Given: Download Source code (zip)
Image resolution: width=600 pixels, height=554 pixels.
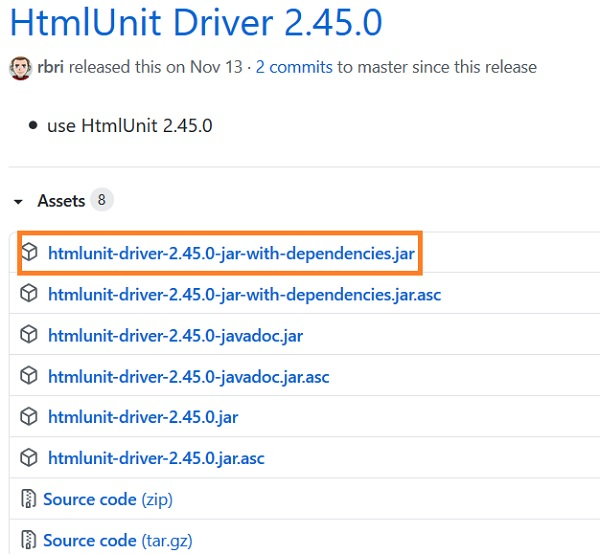Looking at the screenshot, I should [x=108, y=499].
